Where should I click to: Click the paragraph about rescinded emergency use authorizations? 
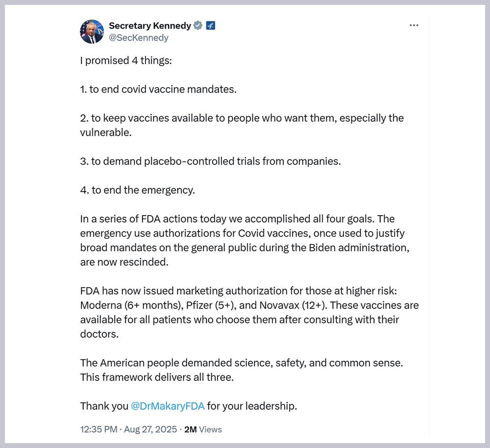pos(244,240)
